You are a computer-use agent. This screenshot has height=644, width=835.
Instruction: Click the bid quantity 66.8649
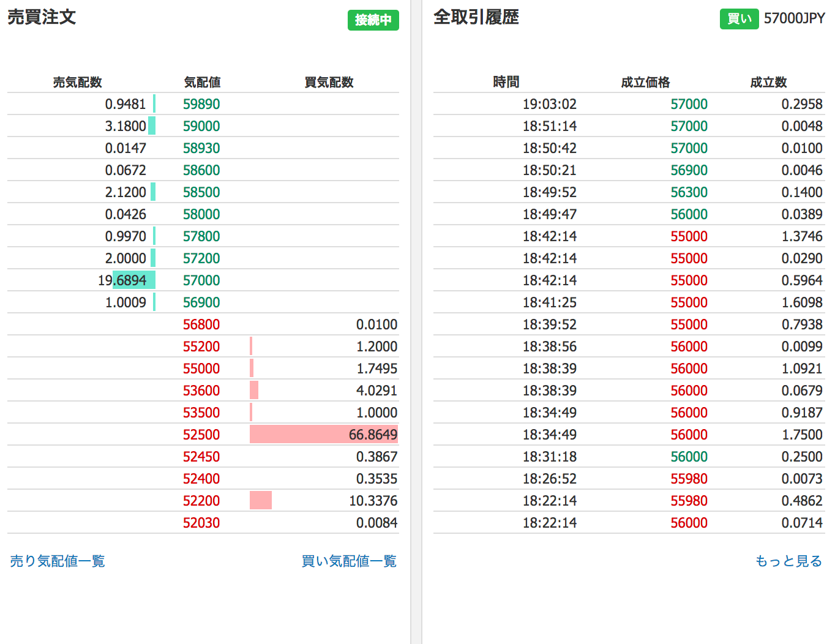click(373, 435)
